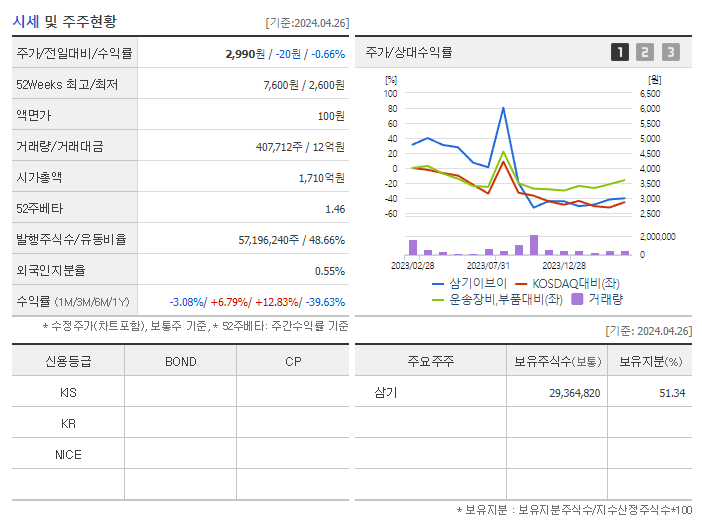The image size is (702, 525).
Task: Click the 7,600원 / 2,600원 value
Action: [304, 85]
